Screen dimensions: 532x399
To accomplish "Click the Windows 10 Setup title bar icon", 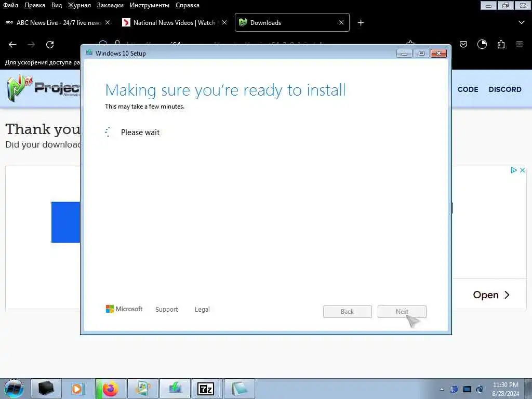I will 89,52.
